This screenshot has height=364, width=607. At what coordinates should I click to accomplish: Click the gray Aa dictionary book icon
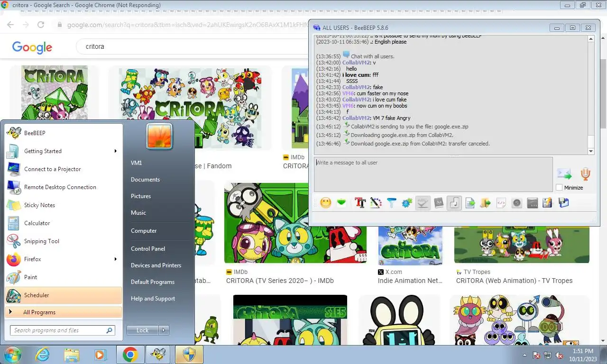tap(439, 203)
